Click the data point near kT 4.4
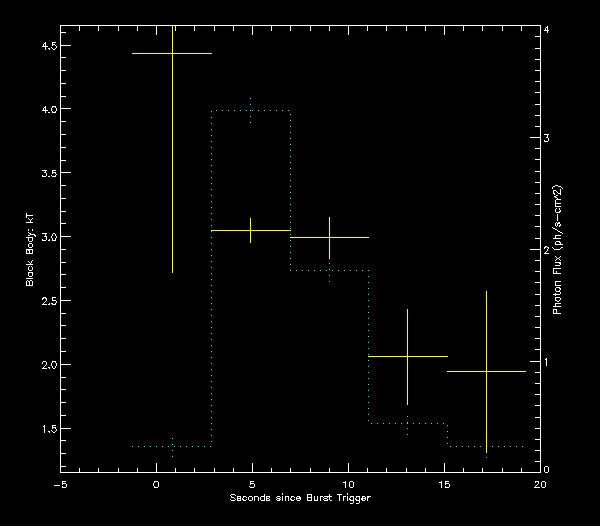The width and height of the screenshot is (600, 526). 173,53
